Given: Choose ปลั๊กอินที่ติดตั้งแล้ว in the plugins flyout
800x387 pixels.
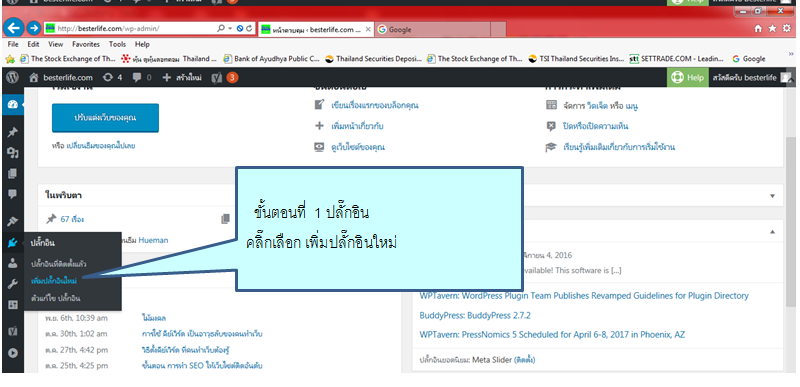Looking at the screenshot, I should click(x=59, y=264).
